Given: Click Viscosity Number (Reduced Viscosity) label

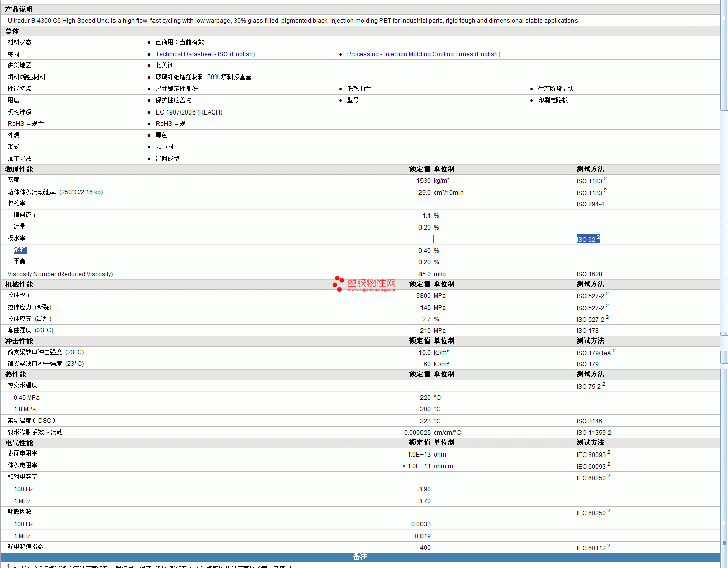Looking at the screenshot, I should pos(60,274).
